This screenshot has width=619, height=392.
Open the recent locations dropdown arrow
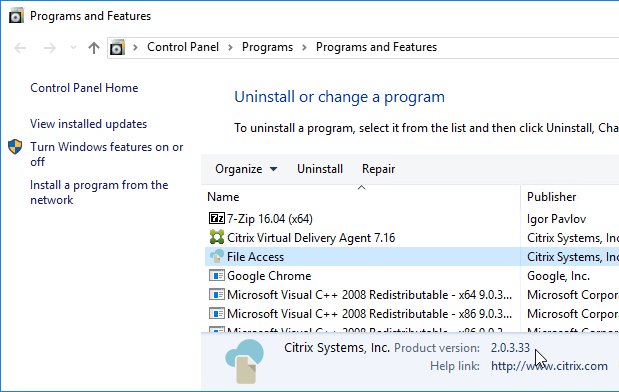coord(73,48)
